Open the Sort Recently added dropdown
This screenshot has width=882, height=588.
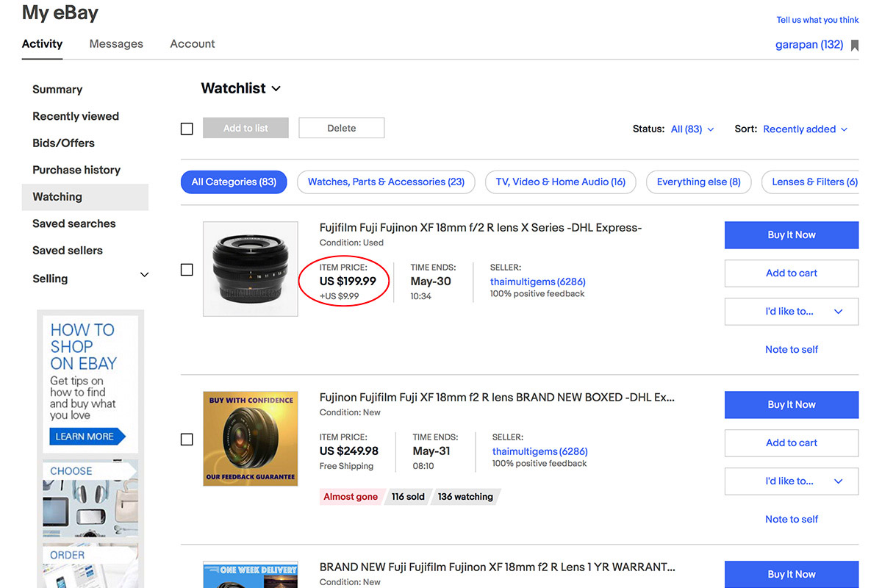click(x=806, y=129)
